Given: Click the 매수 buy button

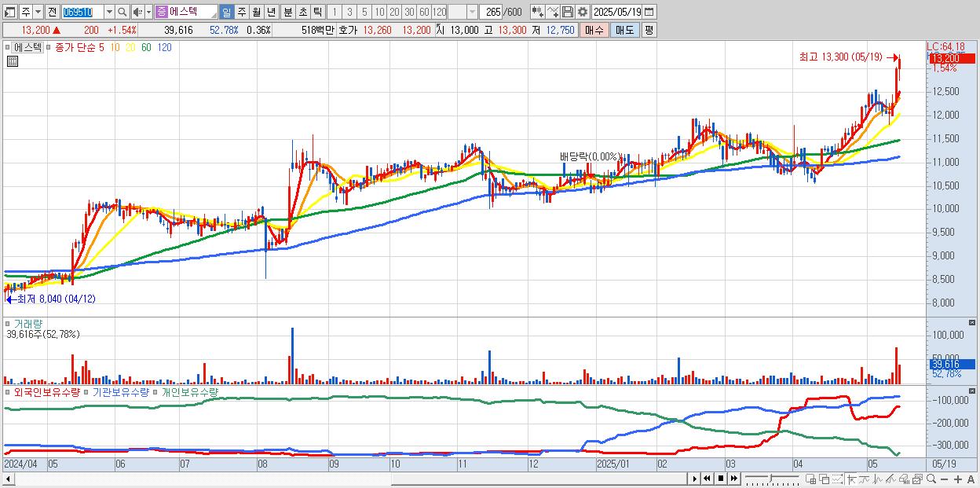Looking at the screenshot, I should (594, 30).
